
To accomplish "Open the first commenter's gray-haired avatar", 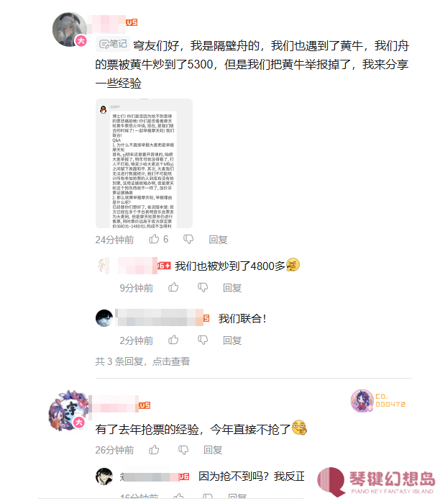I will point(70,30).
